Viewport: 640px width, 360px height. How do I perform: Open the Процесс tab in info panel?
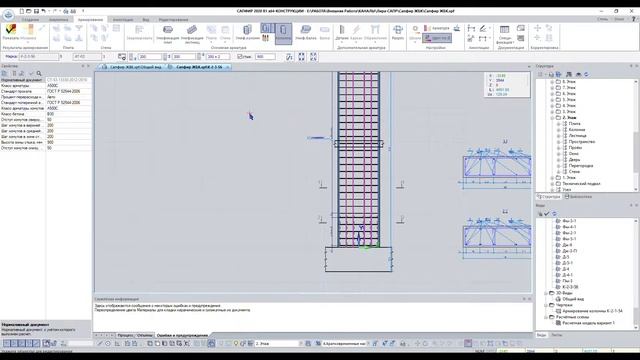coord(125,336)
